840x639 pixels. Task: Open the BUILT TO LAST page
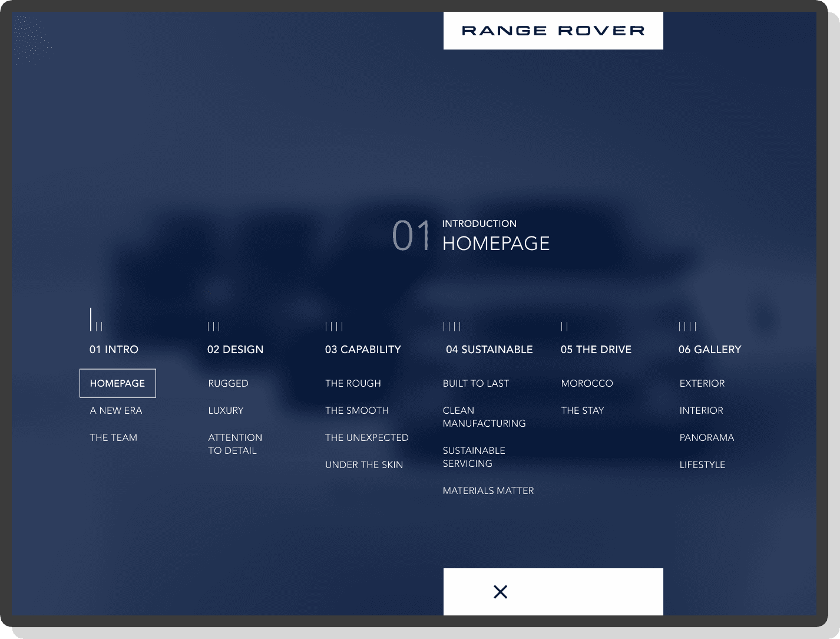(476, 383)
